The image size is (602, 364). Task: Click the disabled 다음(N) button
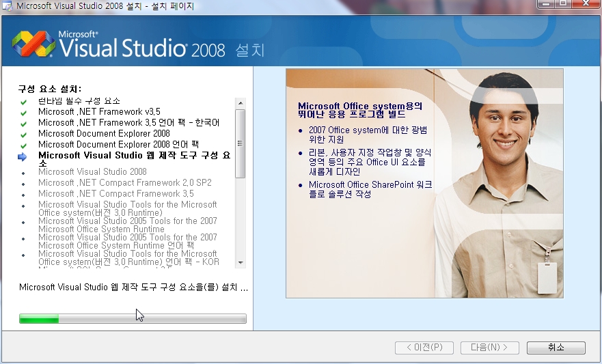[490, 348]
